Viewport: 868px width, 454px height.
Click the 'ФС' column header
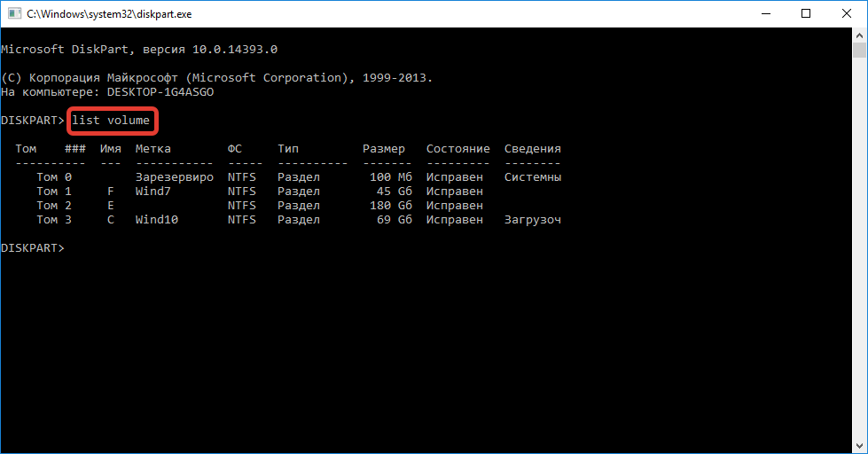[x=235, y=149]
